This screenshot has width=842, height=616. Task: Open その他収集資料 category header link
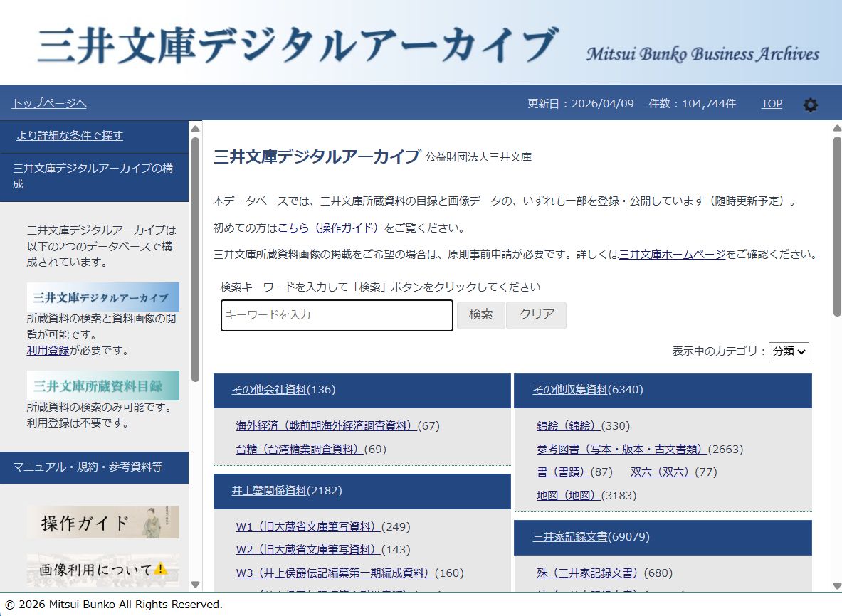pyautogui.click(x=569, y=390)
